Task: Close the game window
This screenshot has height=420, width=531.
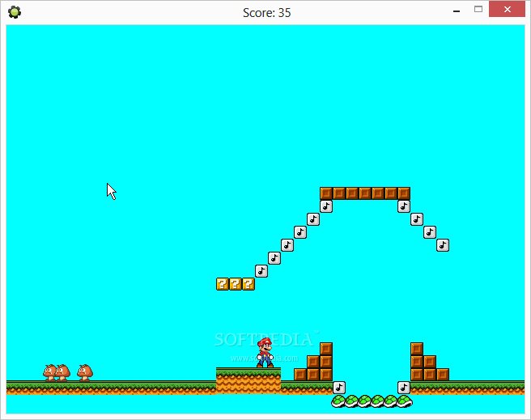Action: [x=507, y=10]
